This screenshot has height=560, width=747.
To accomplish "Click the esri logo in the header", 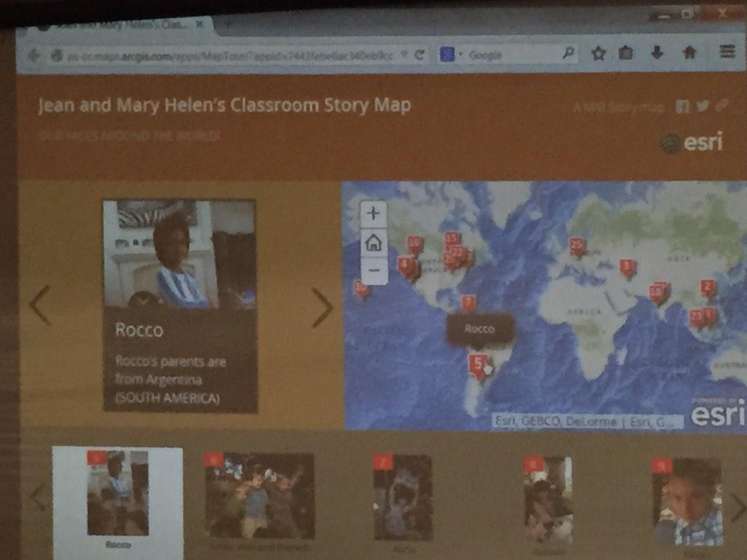I will pyautogui.click(x=692, y=142).
